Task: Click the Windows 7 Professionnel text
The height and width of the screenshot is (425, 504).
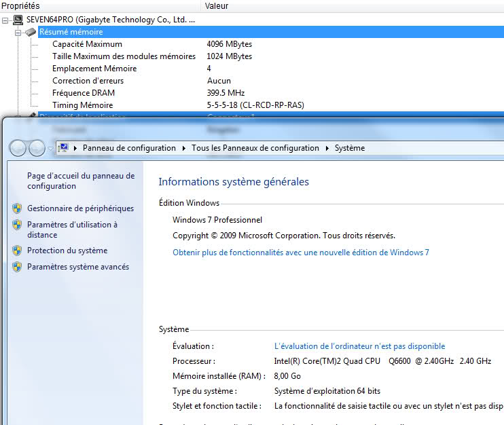Action: coord(217,220)
